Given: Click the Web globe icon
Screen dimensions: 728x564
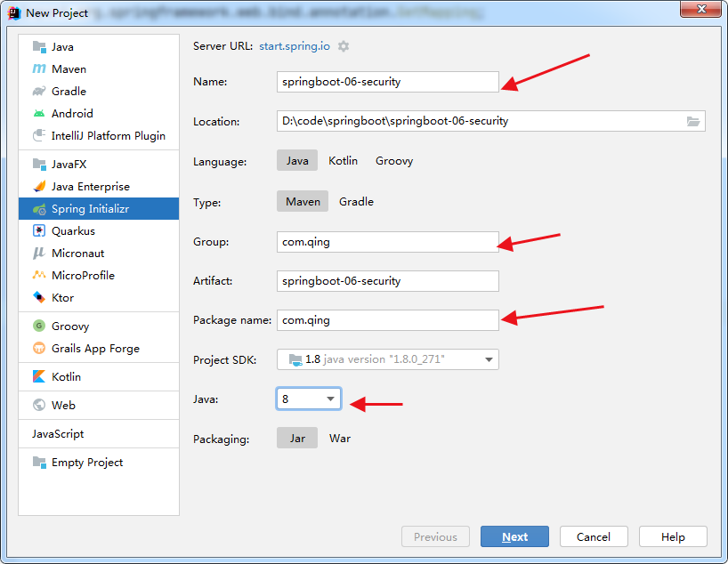Looking at the screenshot, I should tap(39, 405).
